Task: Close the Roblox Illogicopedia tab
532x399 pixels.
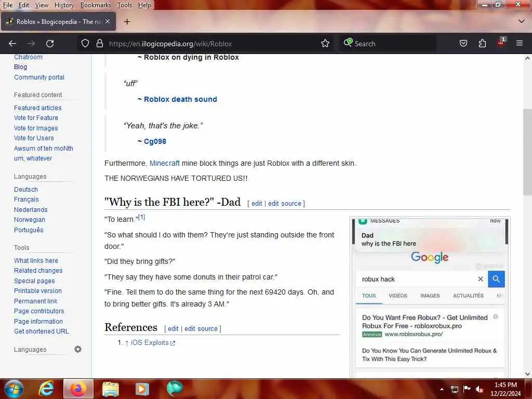Action: [108, 21]
